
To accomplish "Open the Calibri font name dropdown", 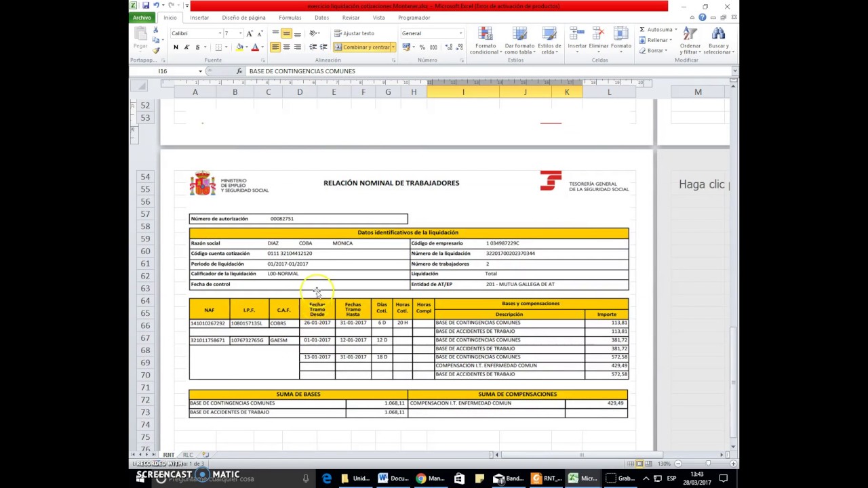I will pos(220,33).
